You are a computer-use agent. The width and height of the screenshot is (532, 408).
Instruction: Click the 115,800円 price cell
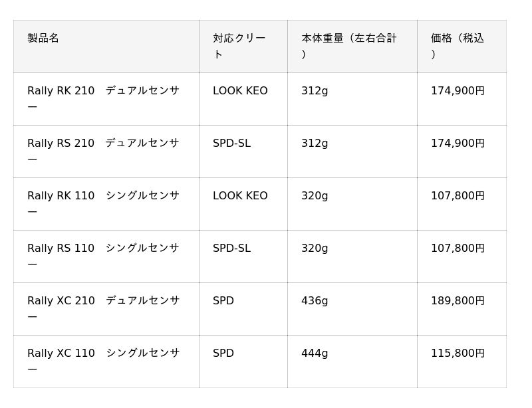pyautogui.click(x=458, y=354)
